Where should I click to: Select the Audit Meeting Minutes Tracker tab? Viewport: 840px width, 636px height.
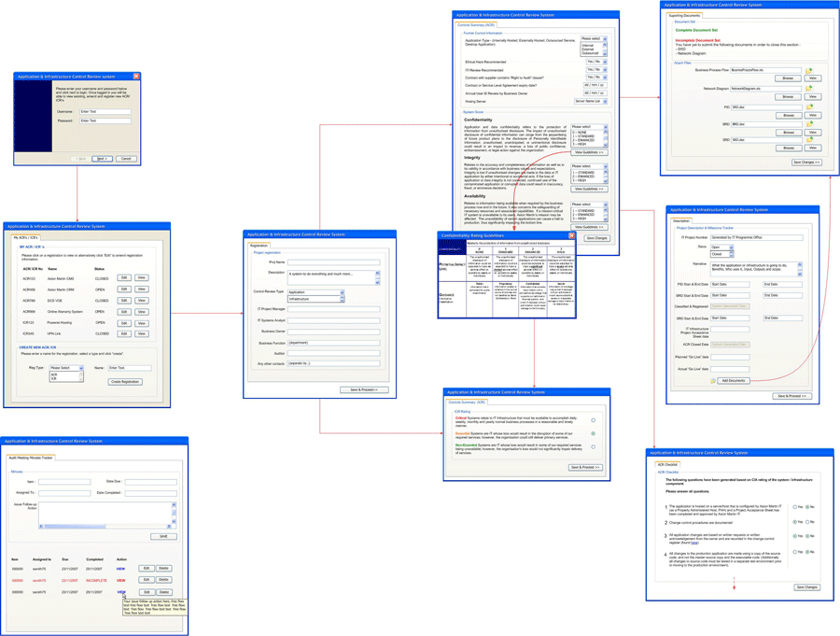click(x=31, y=458)
